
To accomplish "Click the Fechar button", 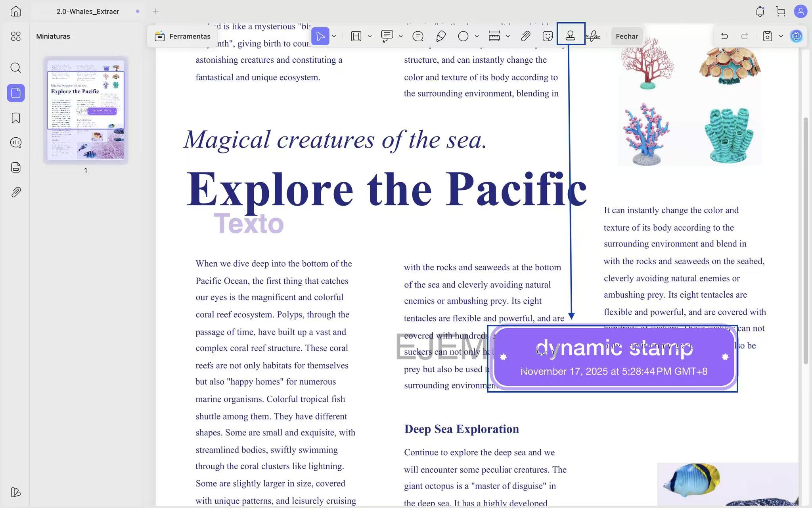I will pyautogui.click(x=626, y=36).
